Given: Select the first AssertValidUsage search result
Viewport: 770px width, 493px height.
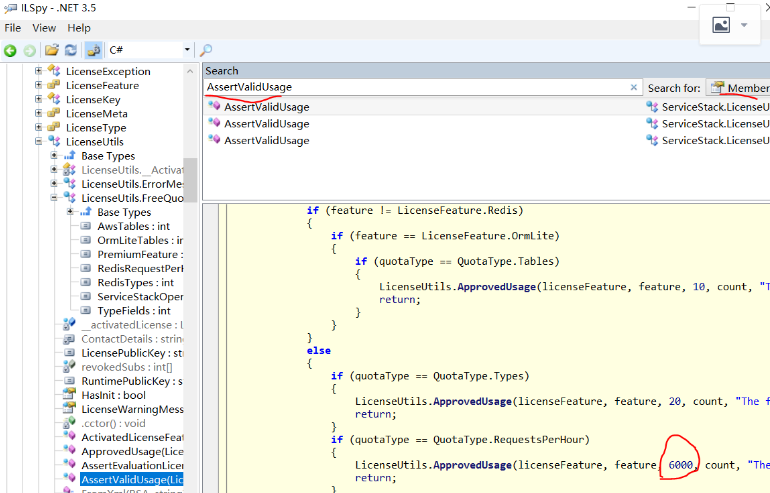Looking at the screenshot, I should pyautogui.click(x=266, y=107).
